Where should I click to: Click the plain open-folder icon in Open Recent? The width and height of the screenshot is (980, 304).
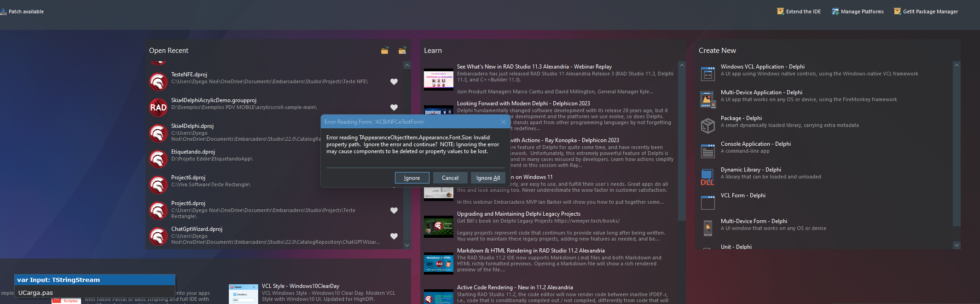[x=385, y=51]
